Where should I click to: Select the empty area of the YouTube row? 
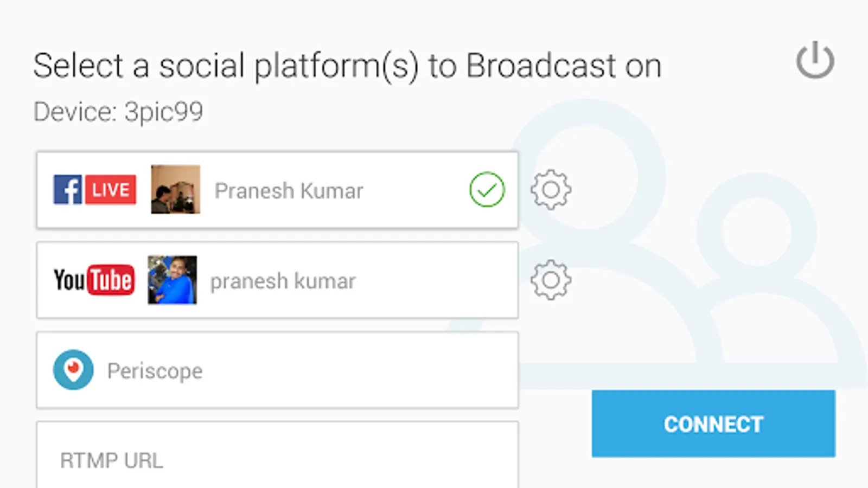(x=434, y=280)
